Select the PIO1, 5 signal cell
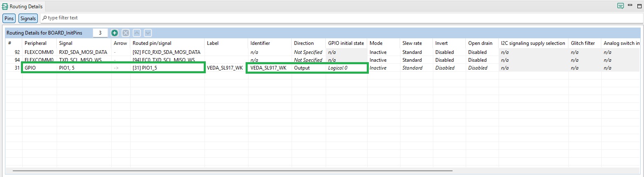 tap(84, 68)
